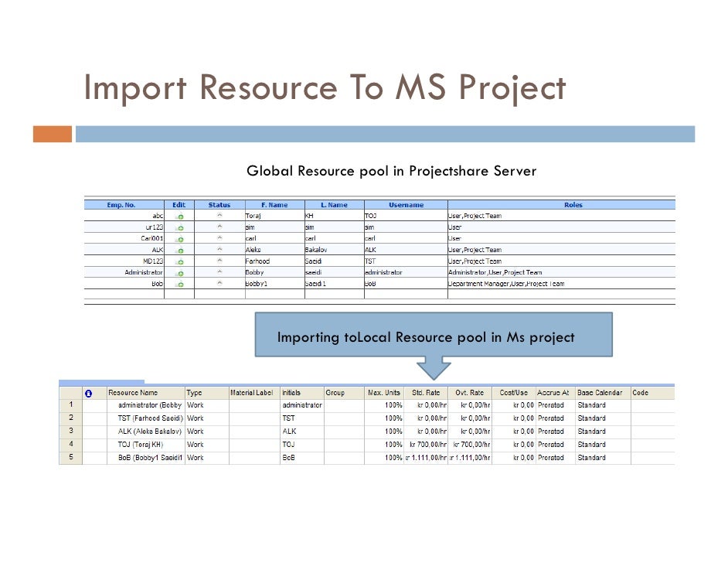This screenshot has width=728, height=563.
Task: Click the Emp. No. cell 'MD123'
Action: pyautogui.click(x=124, y=261)
